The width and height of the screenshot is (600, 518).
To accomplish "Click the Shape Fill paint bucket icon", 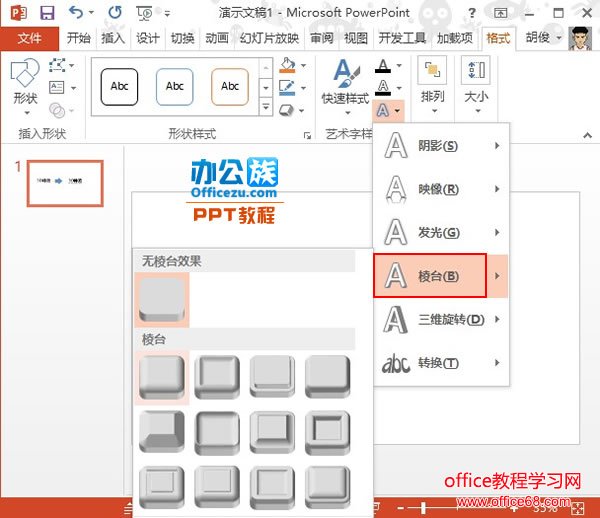I will pos(287,65).
